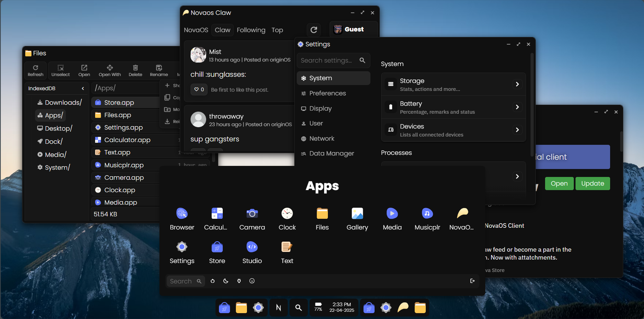Toggle the N launcher button in taskbar
This screenshot has height=319, width=644.
click(x=278, y=307)
